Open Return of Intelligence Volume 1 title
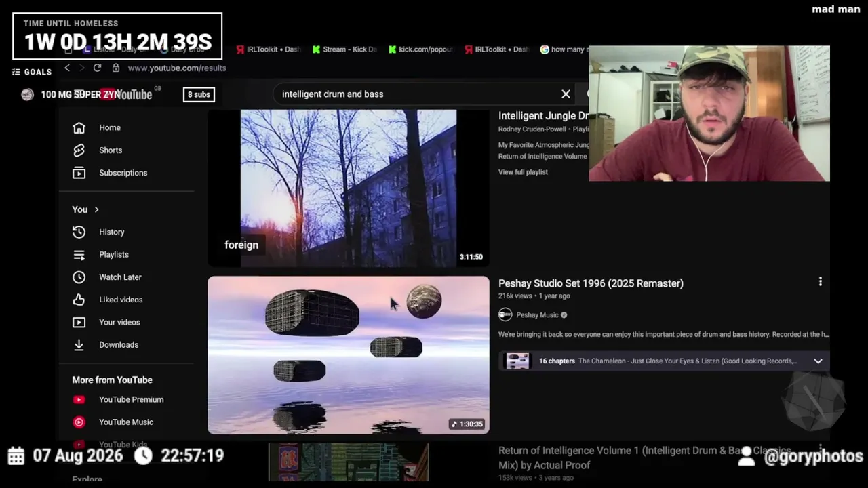The width and height of the screenshot is (868, 488). (644, 458)
